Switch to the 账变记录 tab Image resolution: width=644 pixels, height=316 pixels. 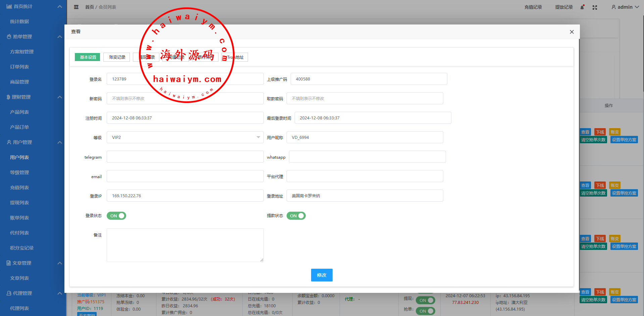point(117,57)
